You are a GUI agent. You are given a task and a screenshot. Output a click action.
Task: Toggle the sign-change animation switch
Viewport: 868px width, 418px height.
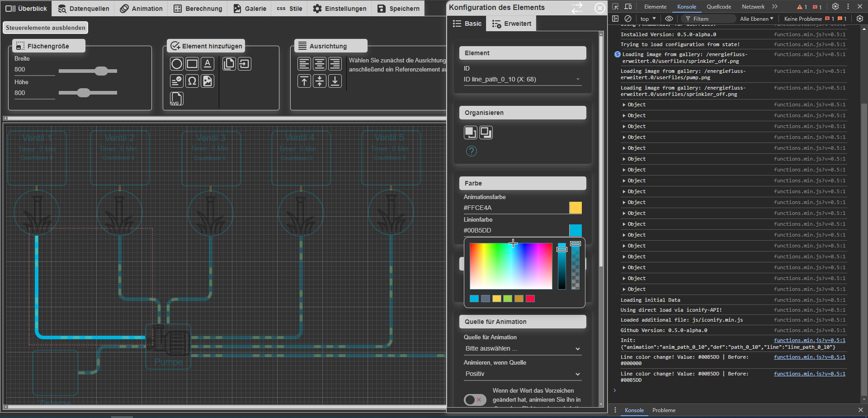(475, 399)
